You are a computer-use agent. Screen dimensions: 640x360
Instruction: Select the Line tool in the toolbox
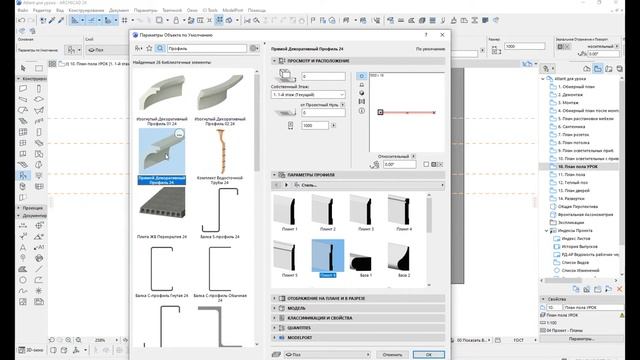[39, 269]
